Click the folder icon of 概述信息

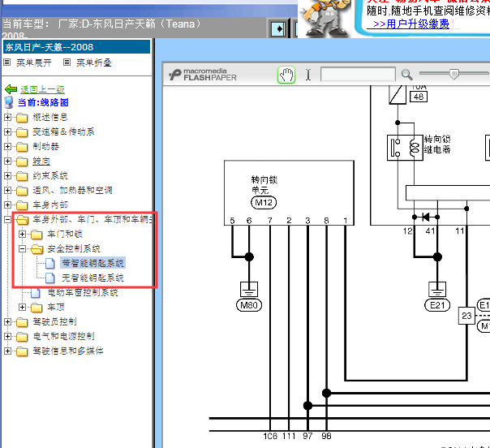[22, 118]
